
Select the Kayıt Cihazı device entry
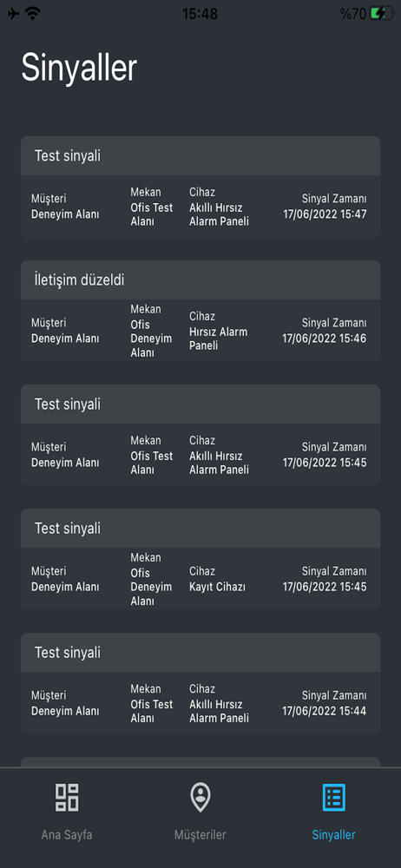pos(217,587)
